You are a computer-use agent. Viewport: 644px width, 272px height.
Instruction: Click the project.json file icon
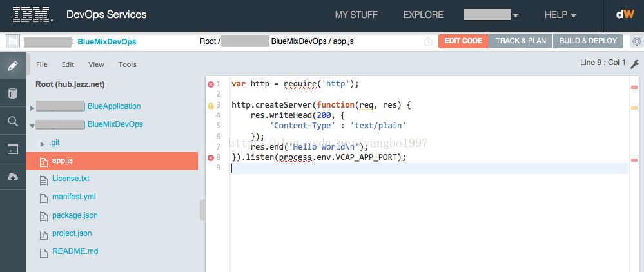[44, 234]
